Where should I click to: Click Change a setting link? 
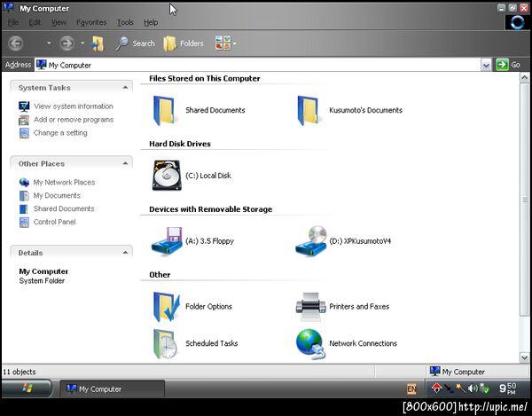pos(60,133)
